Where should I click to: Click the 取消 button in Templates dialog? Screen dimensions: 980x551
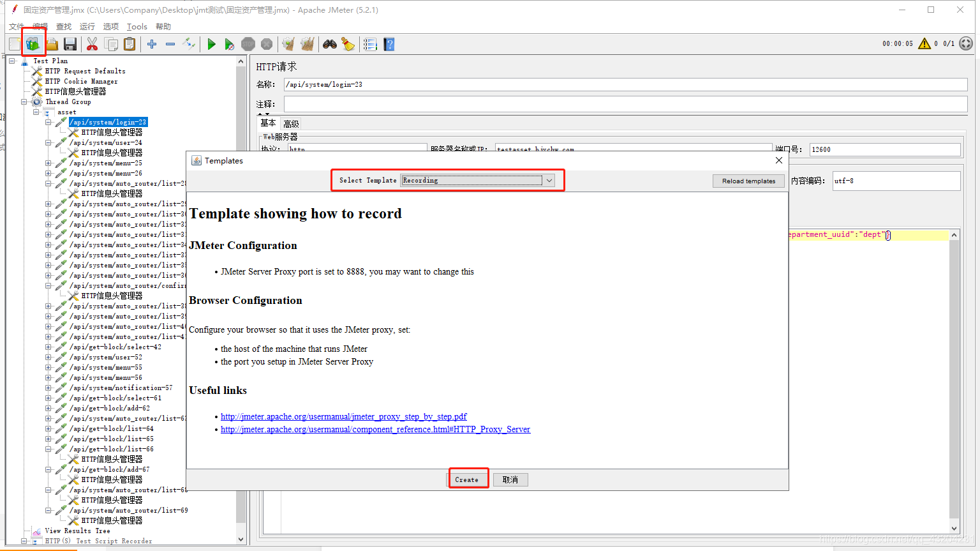click(x=510, y=479)
